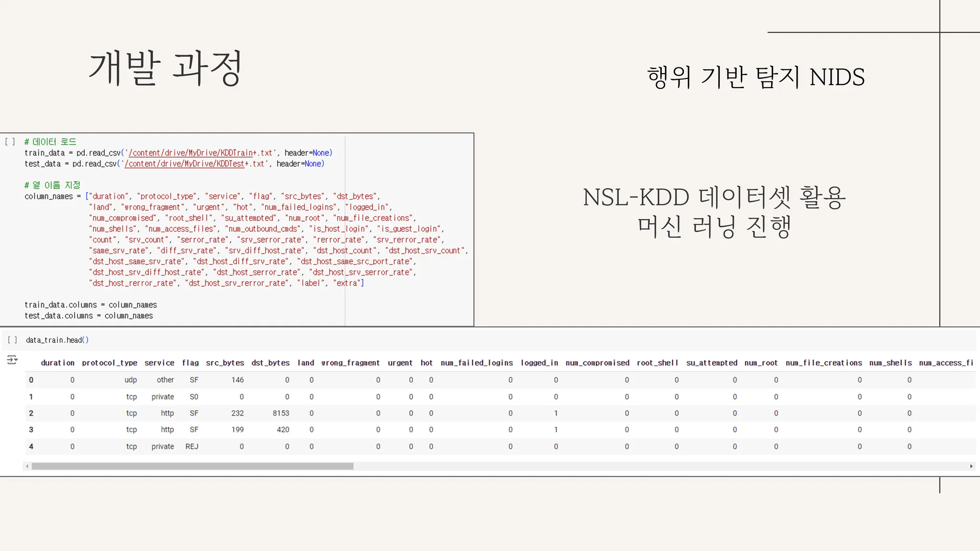
Task: Click the root_shell column header
Action: 657,363
